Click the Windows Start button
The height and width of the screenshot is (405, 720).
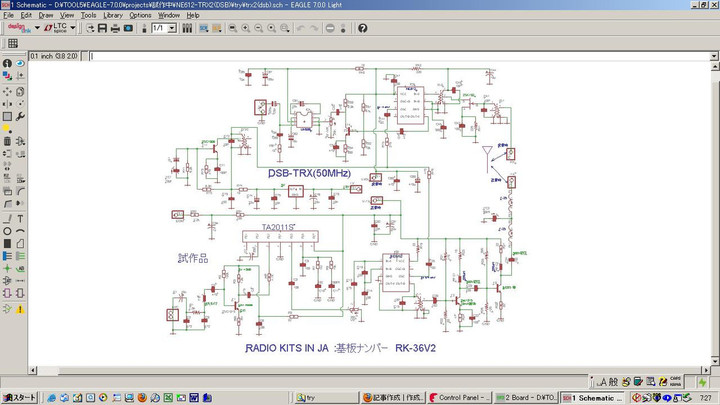[19, 397]
